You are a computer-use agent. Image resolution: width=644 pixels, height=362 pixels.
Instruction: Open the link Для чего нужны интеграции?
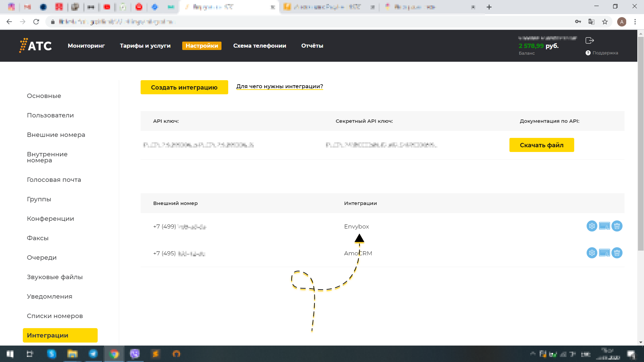(280, 86)
